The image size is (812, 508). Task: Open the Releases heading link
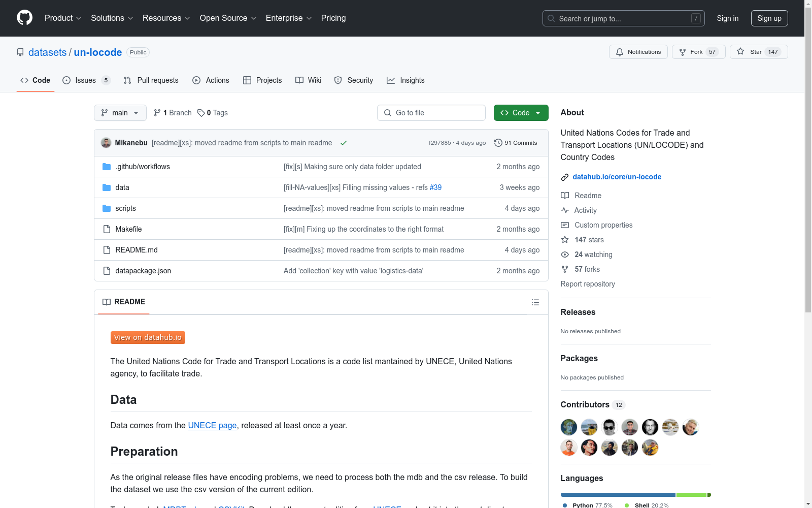coord(578,312)
